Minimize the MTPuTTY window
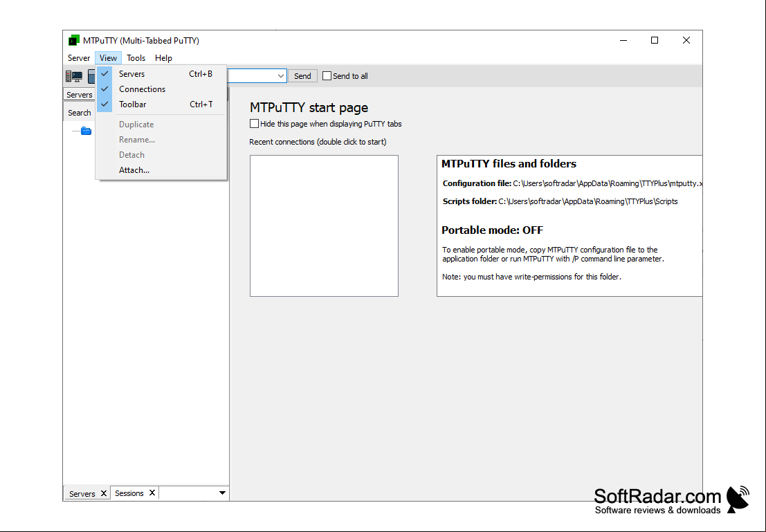Screen dimensions: 766x532 click(623, 40)
